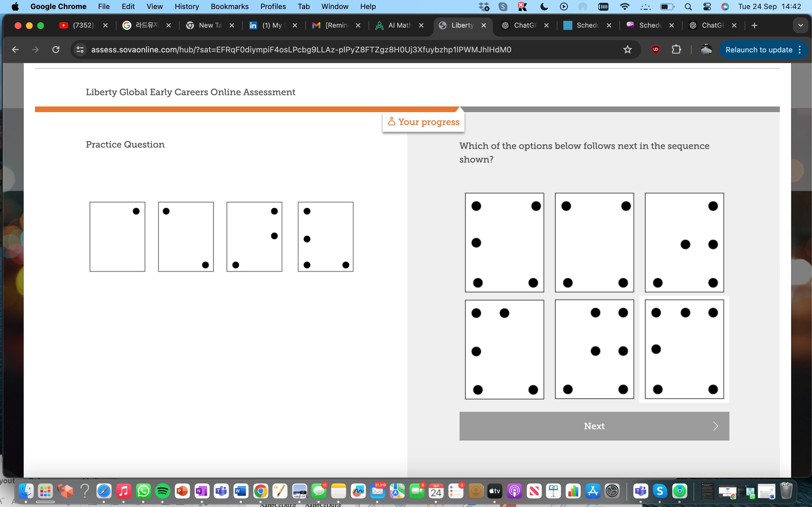
Task: Click the second answer option top-middle
Action: 594,241
